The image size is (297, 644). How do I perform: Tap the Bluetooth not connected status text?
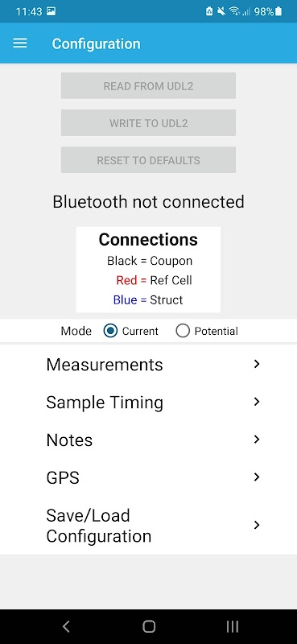point(148,202)
